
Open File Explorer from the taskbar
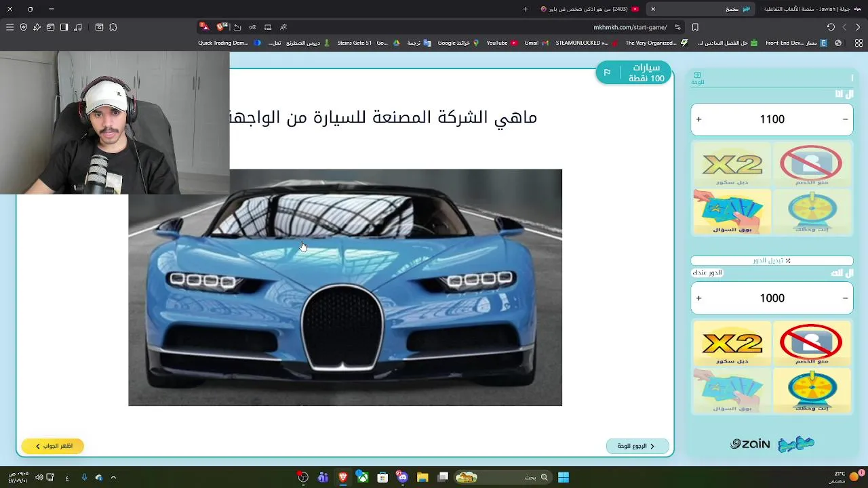pos(422,477)
